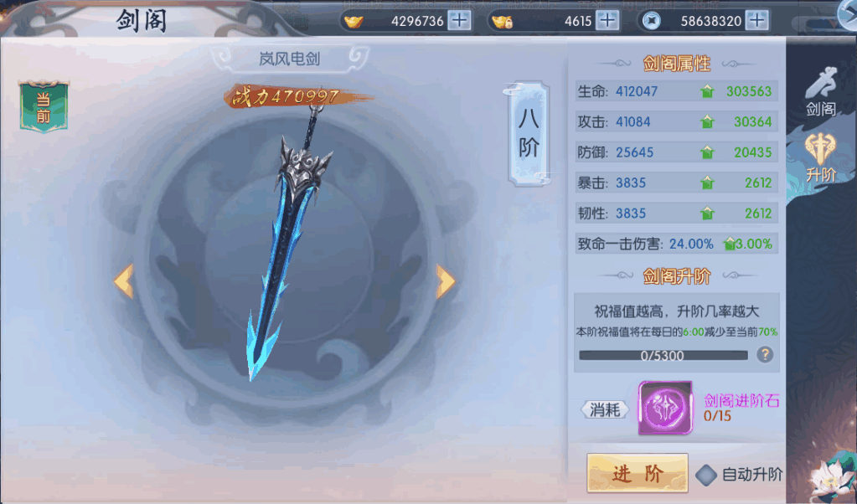Screen dimensions: 857x504
Task: Click the question mark help icon
Action: pos(765,355)
